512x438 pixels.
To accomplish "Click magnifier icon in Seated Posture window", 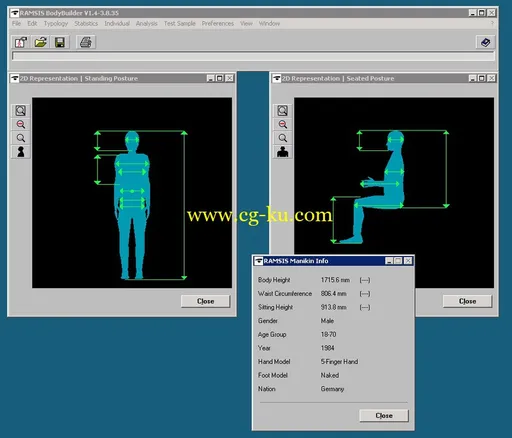I will click(x=283, y=138).
